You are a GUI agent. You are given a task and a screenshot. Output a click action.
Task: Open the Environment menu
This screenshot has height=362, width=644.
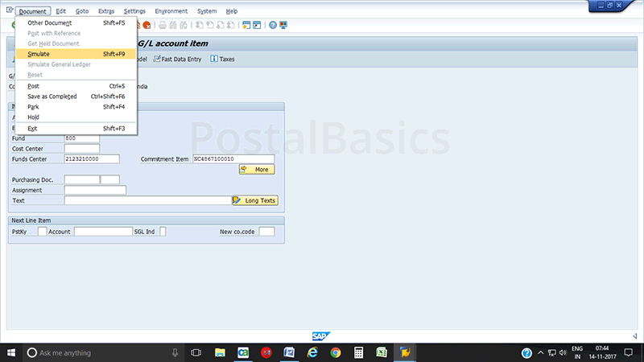pyautogui.click(x=171, y=11)
